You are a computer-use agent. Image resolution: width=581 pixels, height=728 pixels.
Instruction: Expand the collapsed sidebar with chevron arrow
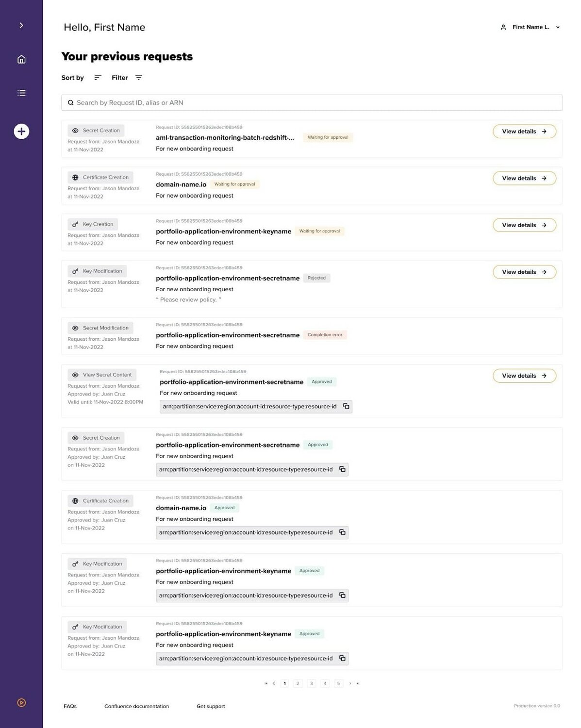(x=21, y=25)
